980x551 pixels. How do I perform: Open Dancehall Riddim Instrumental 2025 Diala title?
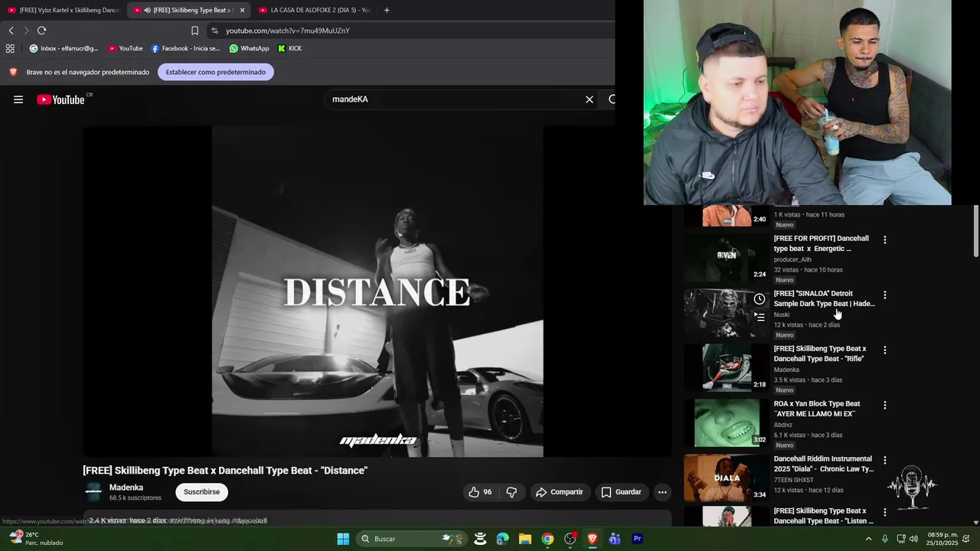(824, 464)
